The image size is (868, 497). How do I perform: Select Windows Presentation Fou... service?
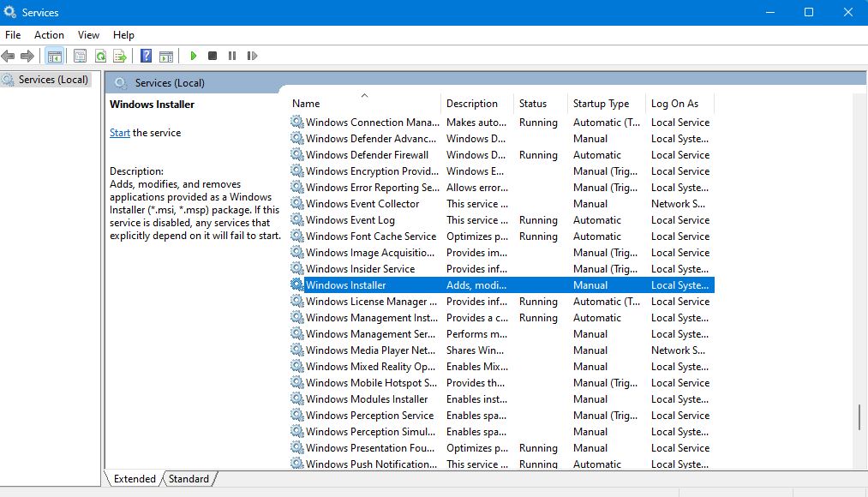pos(370,448)
